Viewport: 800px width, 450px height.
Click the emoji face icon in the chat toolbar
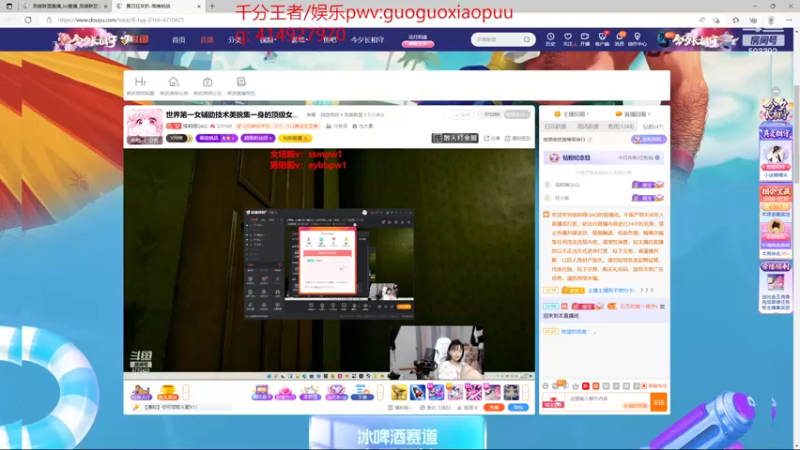click(x=545, y=386)
